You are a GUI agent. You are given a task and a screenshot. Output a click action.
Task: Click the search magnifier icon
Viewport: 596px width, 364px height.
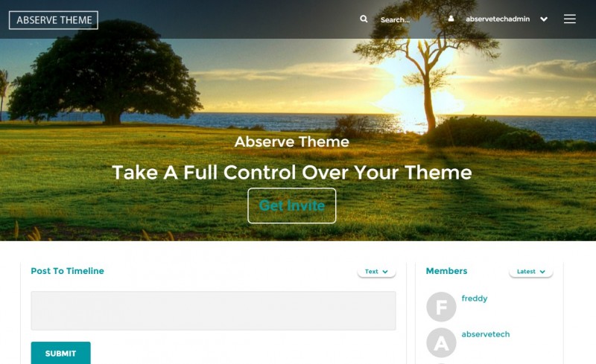364,19
